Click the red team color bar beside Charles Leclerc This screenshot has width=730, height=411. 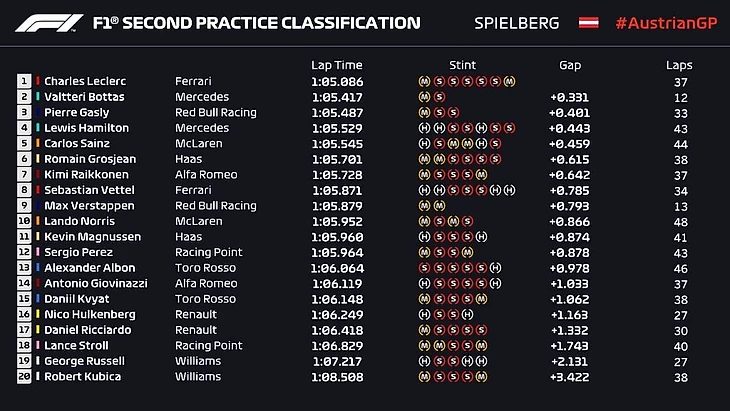tap(38, 82)
